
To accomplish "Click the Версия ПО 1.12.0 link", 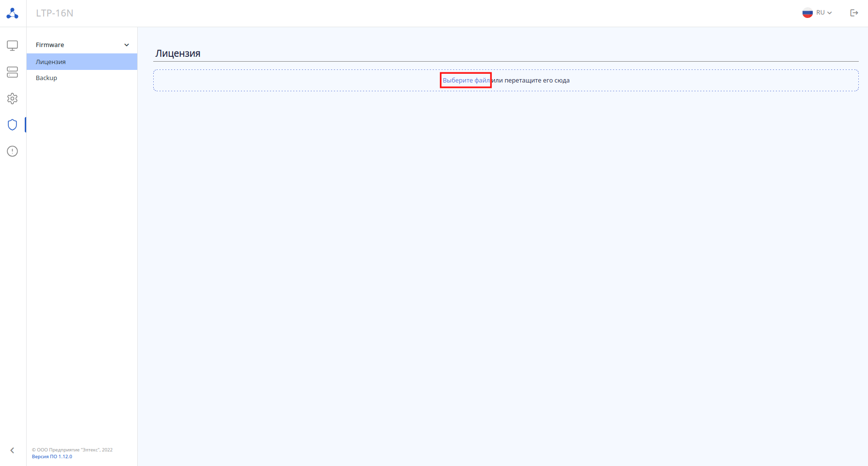I will click(x=52, y=457).
